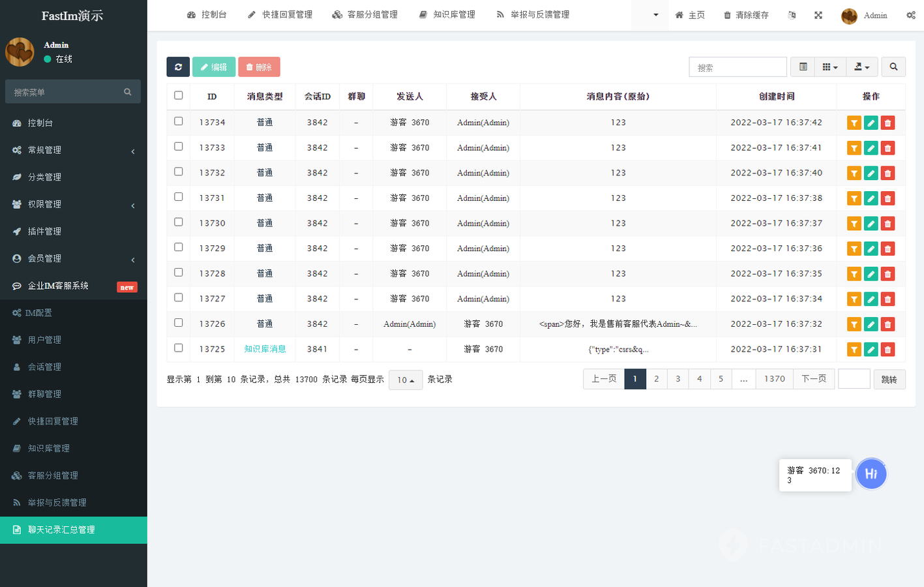Click the magnifier search icon button
Image resolution: width=924 pixels, height=587 pixels.
pos(893,67)
